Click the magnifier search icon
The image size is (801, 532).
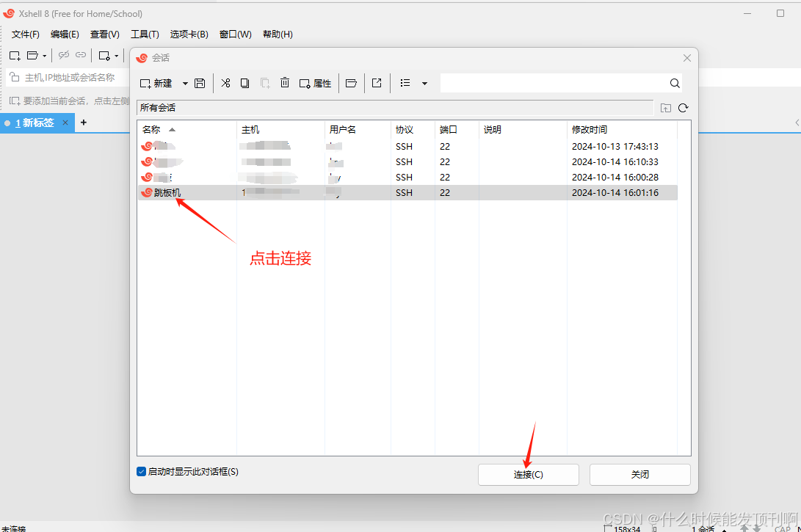point(675,83)
